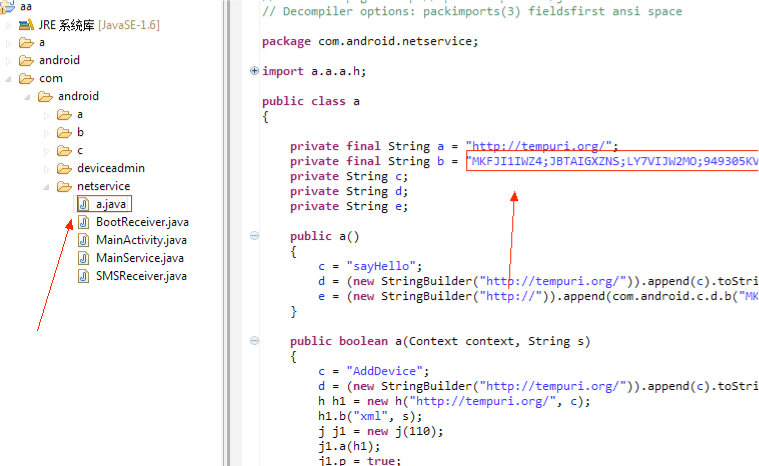
Task: Click 'j j1 = new j(110);' line
Action: pyautogui.click(x=380, y=432)
